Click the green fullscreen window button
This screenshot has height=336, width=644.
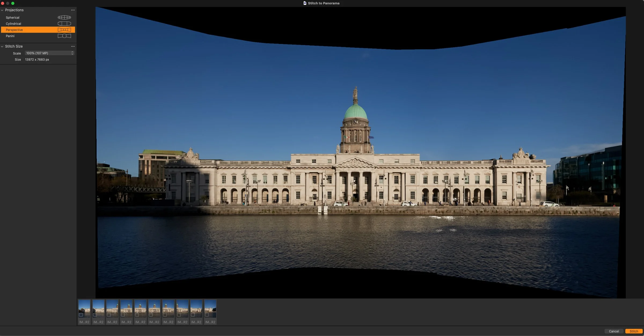13,3
